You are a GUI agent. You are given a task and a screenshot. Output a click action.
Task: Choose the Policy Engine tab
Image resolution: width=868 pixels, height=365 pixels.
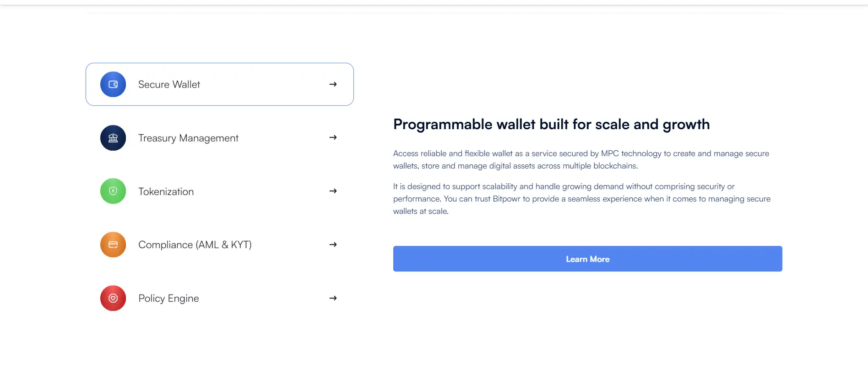pyautogui.click(x=168, y=299)
